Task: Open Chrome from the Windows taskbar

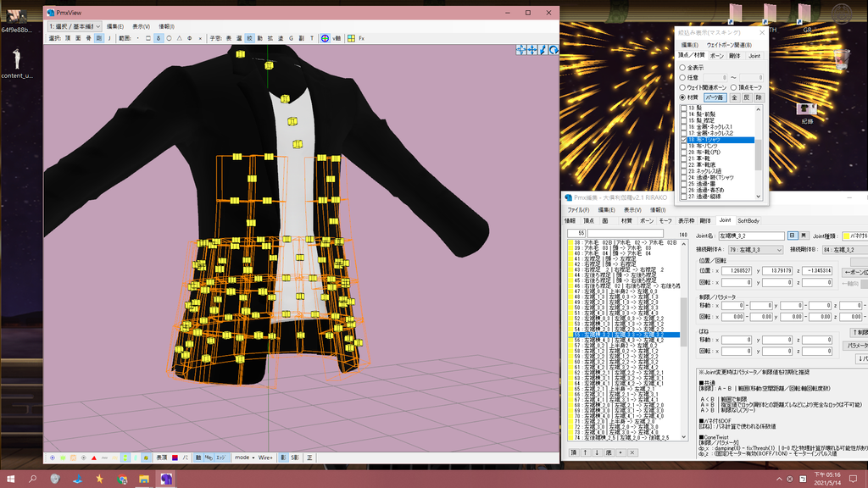Action: (122, 479)
